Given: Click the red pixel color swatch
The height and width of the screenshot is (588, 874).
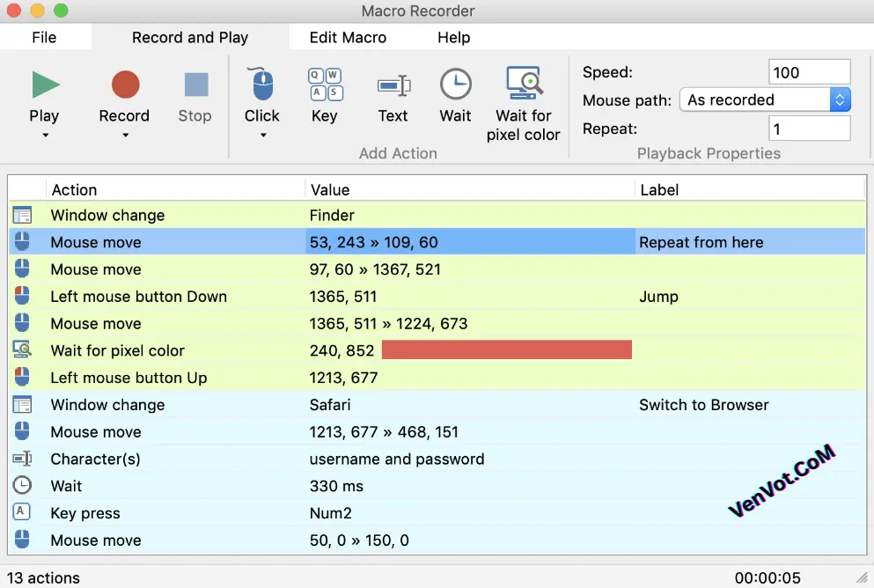Looking at the screenshot, I should click(507, 350).
